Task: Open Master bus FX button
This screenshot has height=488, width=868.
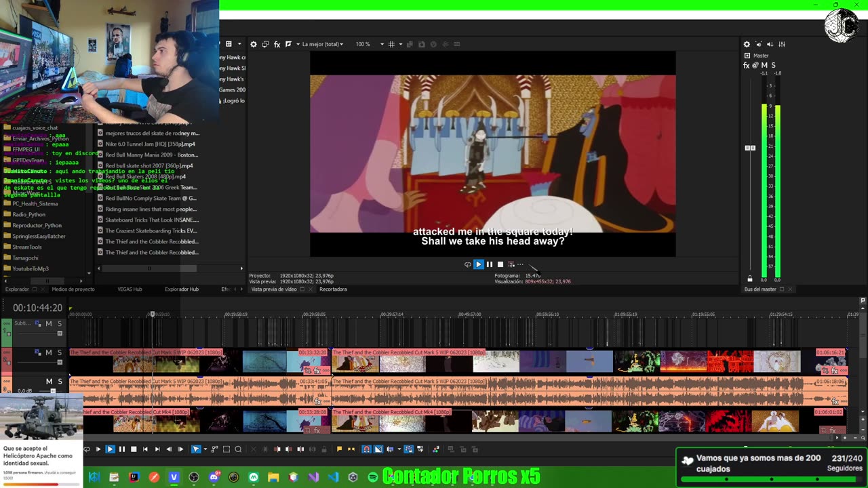Action: (747, 65)
